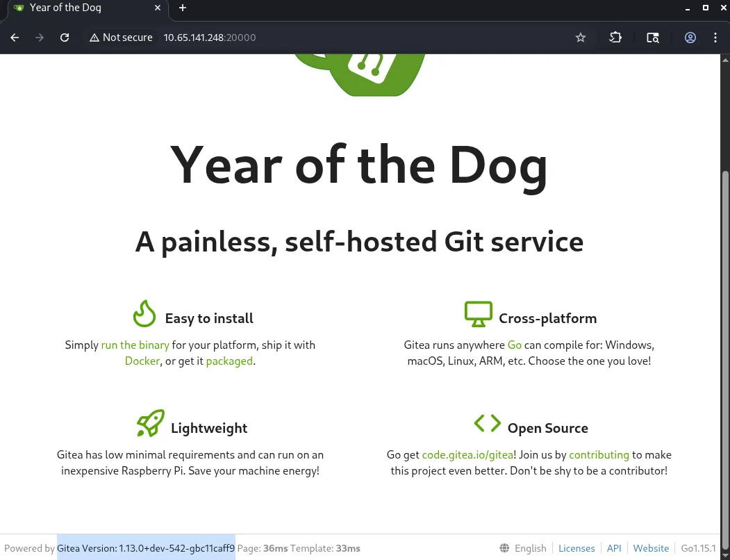The width and height of the screenshot is (730, 560).
Task: Open the browser extensions puzzle icon
Action: point(615,38)
